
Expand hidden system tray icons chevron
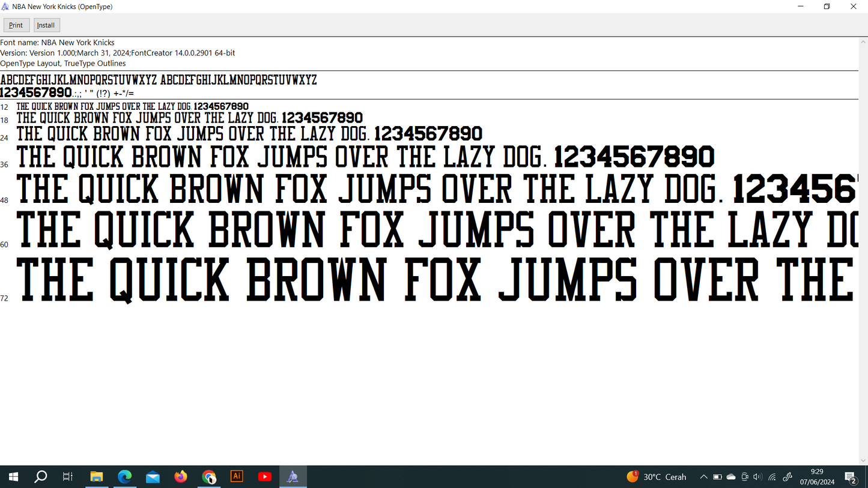(703, 477)
